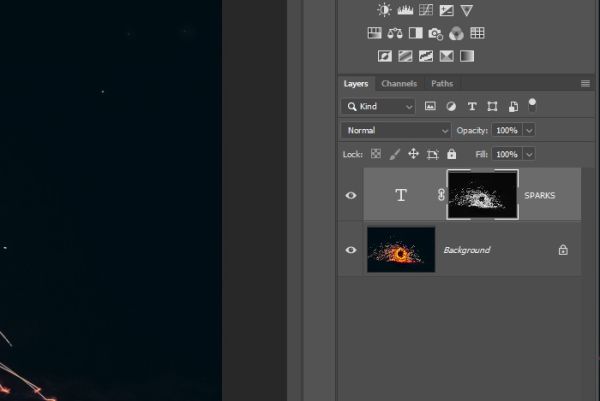The height and width of the screenshot is (401, 600).
Task: Click the Fill label
Action: [481, 154]
